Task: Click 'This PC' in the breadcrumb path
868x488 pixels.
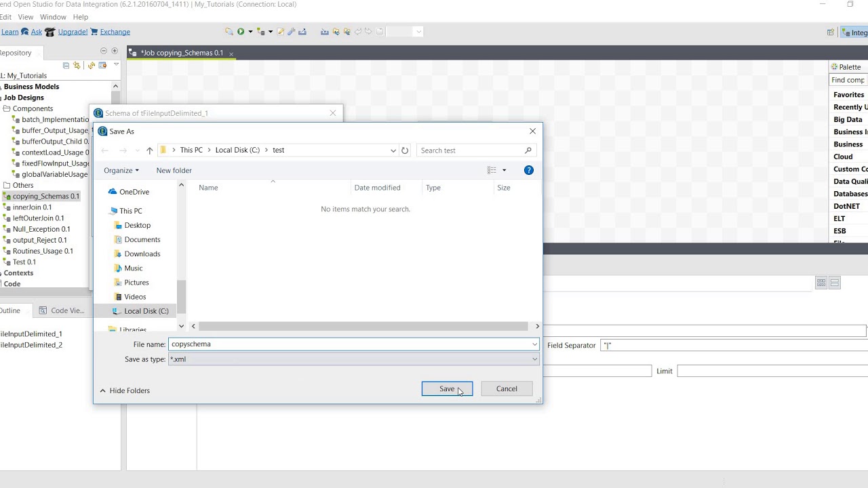Action: click(x=191, y=150)
